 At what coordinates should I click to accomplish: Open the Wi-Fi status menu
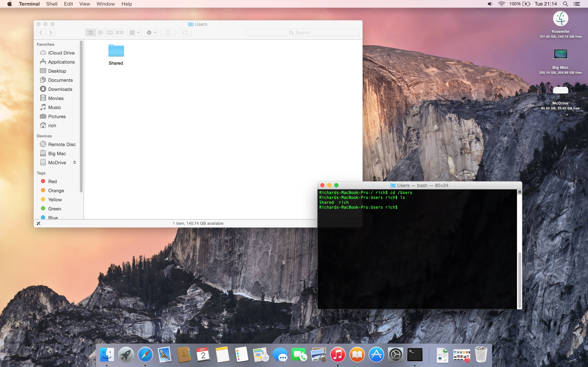502,4
